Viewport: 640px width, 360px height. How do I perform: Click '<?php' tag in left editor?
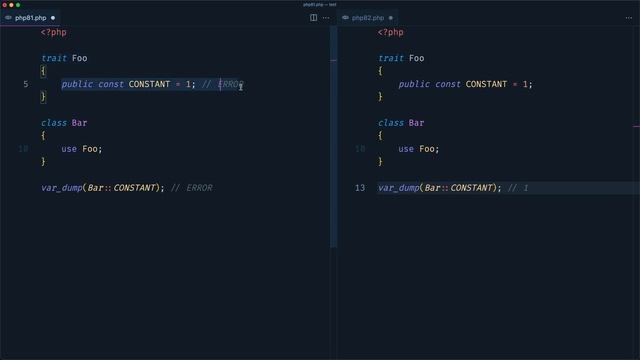(53, 32)
